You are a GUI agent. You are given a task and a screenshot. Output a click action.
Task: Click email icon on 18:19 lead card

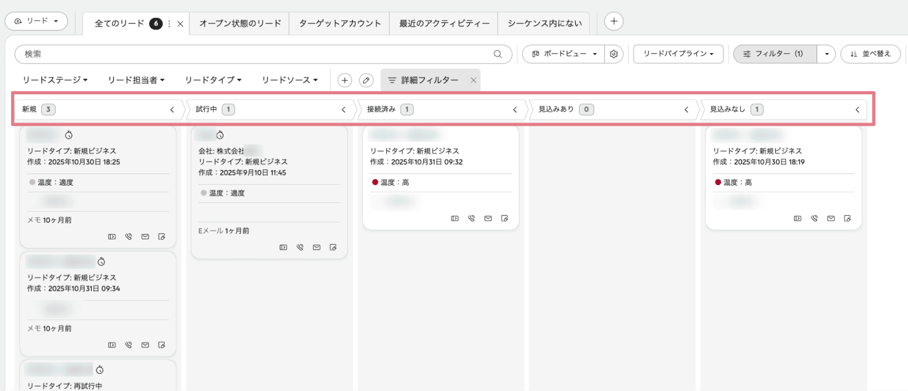click(x=831, y=218)
